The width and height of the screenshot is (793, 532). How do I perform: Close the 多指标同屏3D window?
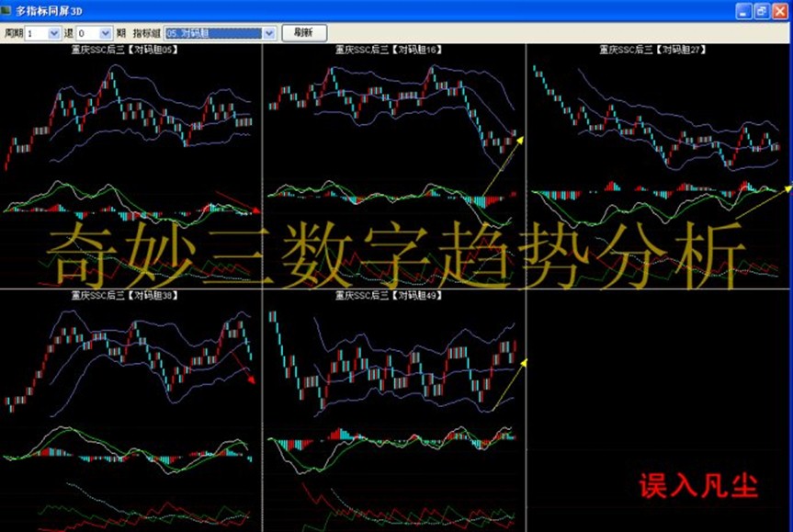pos(779,11)
